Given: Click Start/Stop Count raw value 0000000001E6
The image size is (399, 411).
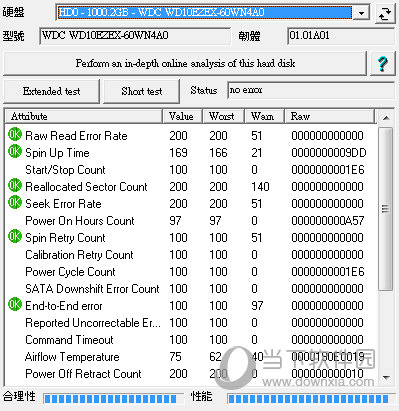Looking at the screenshot, I should click(328, 170).
